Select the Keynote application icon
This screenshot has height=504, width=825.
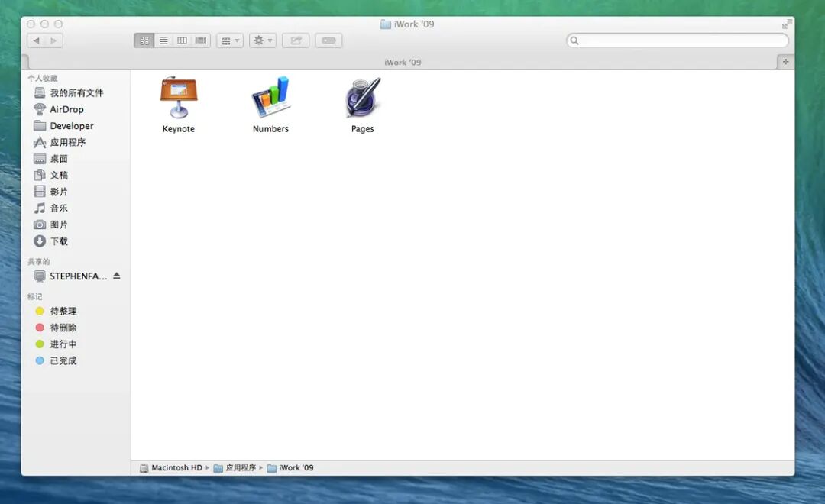(178, 98)
